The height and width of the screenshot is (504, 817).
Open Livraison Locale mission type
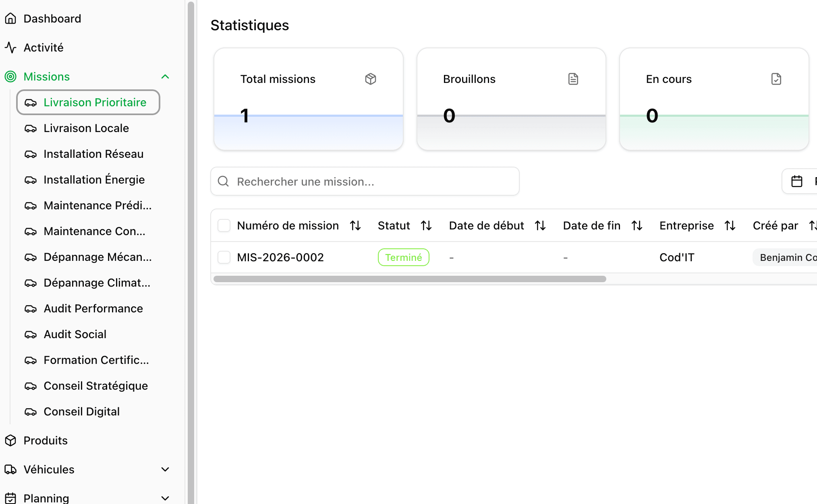(86, 128)
